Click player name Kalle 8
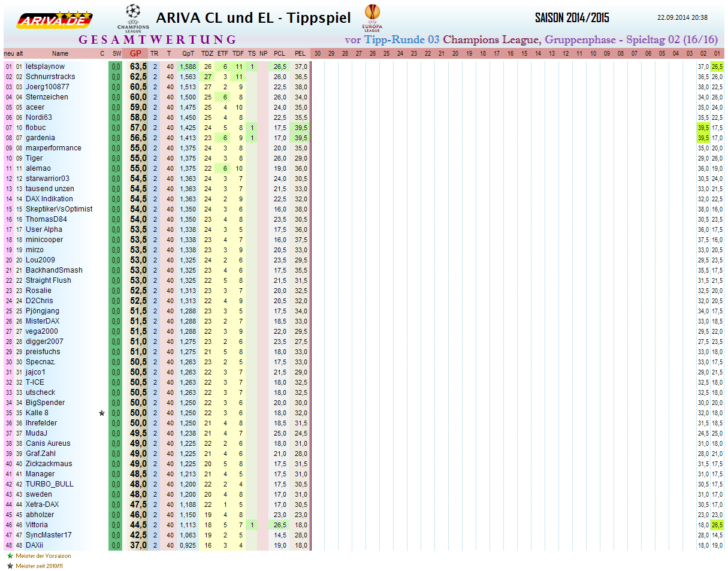Screen dimensions: 728x571 tap(37, 413)
